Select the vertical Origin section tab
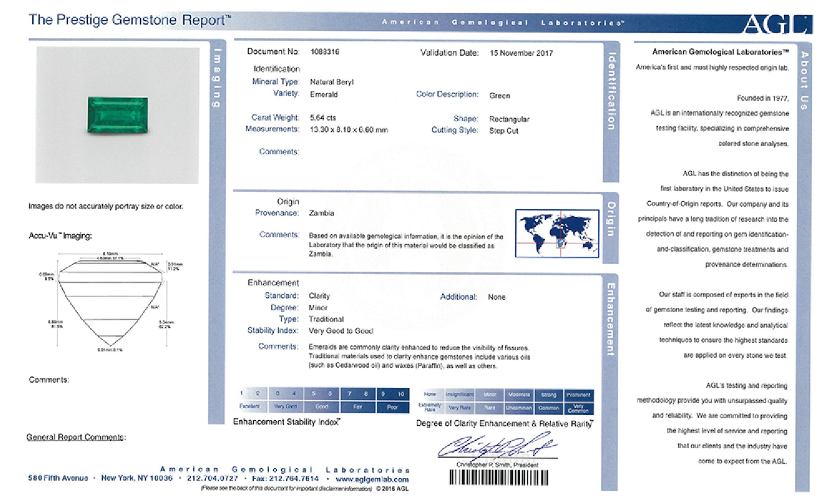 point(611,219)
